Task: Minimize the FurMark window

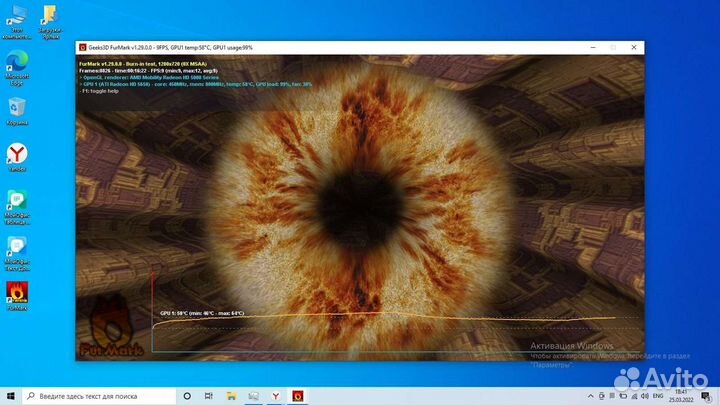Action: 588,47
